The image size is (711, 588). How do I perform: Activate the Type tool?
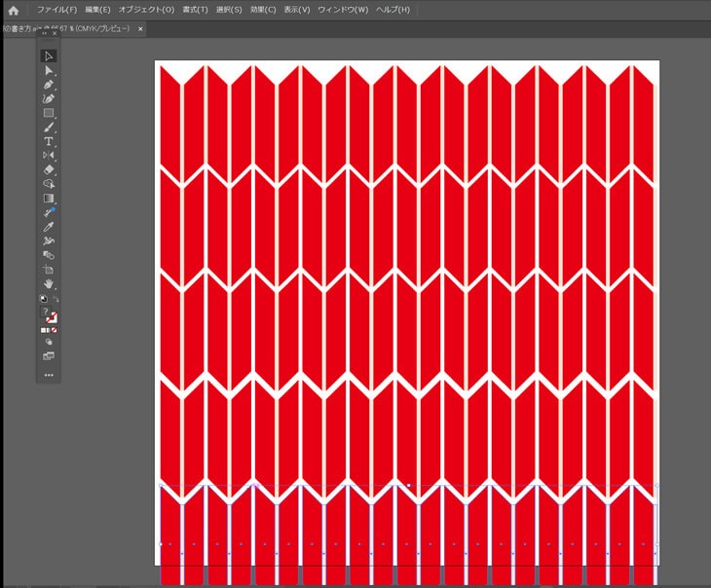[48, 141]
